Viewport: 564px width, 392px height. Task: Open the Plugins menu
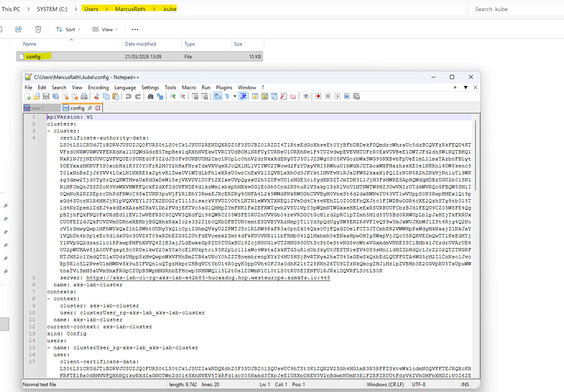pyautogui.click(x=224, y=88)
